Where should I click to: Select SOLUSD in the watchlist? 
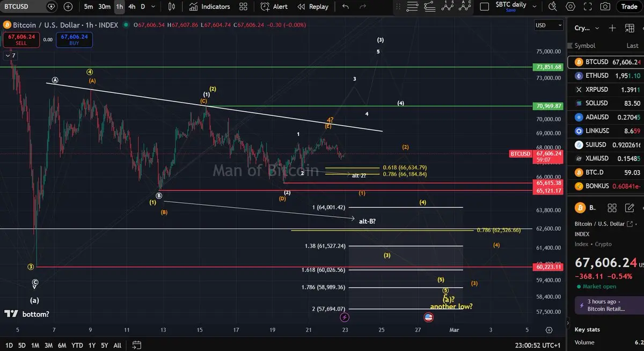pos(608,103)
